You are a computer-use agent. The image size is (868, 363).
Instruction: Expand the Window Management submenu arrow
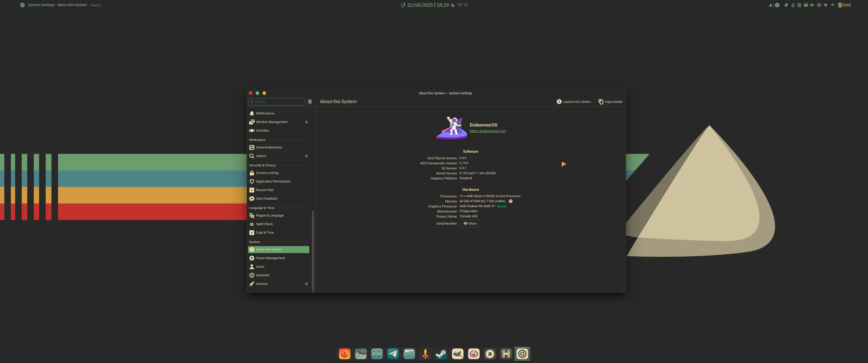pyautogui.click(x=306, y=122)
